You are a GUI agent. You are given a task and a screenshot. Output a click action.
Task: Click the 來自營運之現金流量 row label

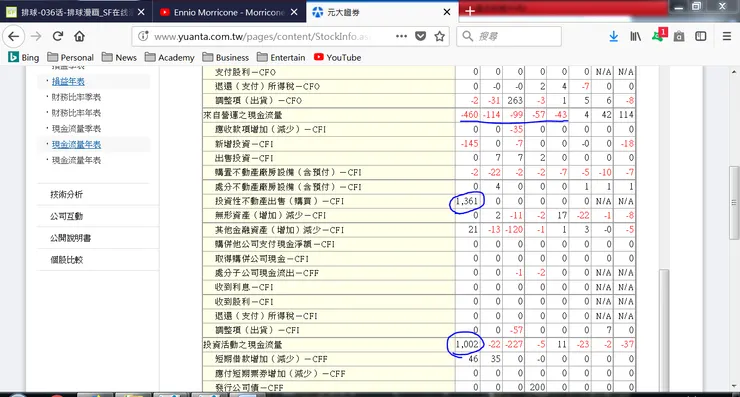point(243,115)
